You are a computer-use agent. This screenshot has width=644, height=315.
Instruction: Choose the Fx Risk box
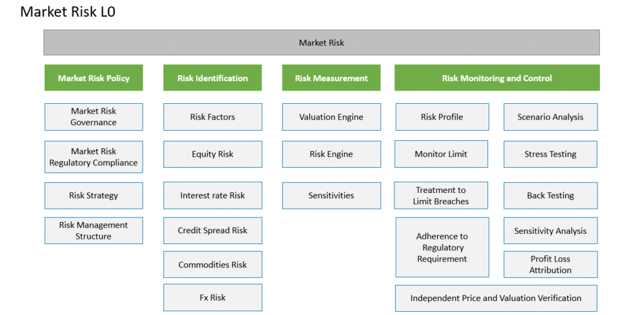(213, 297)
